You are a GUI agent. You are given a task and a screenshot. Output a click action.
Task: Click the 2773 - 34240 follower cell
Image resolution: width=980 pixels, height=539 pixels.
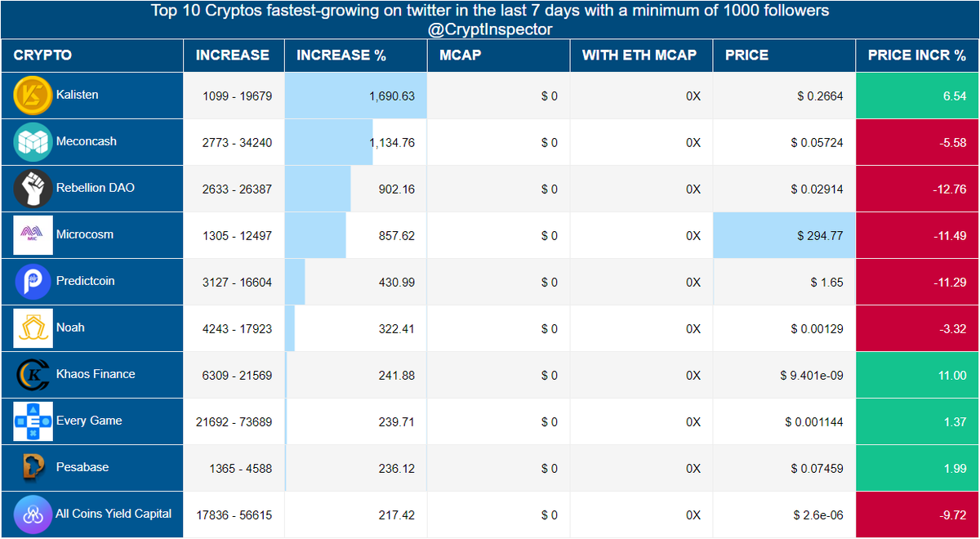click(234, 142)
